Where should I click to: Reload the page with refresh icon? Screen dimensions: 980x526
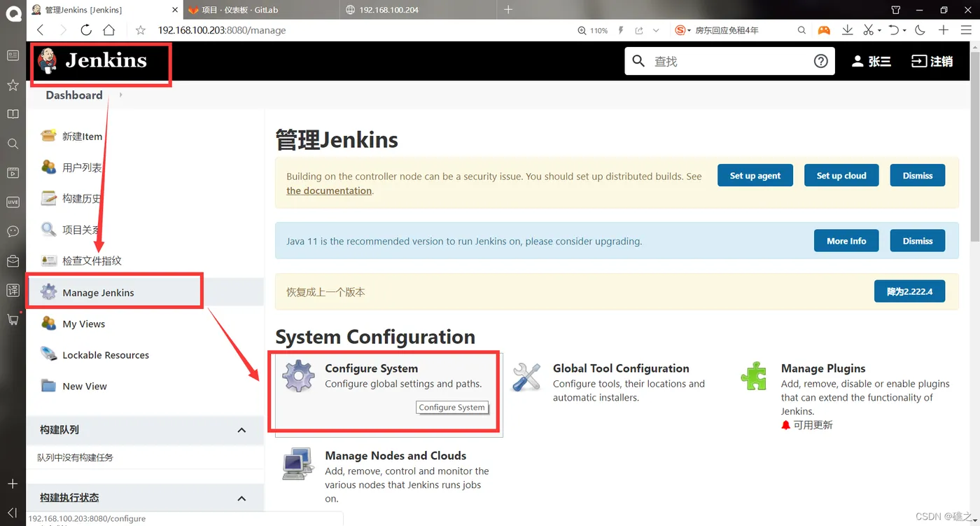click(x=86, y=30)
